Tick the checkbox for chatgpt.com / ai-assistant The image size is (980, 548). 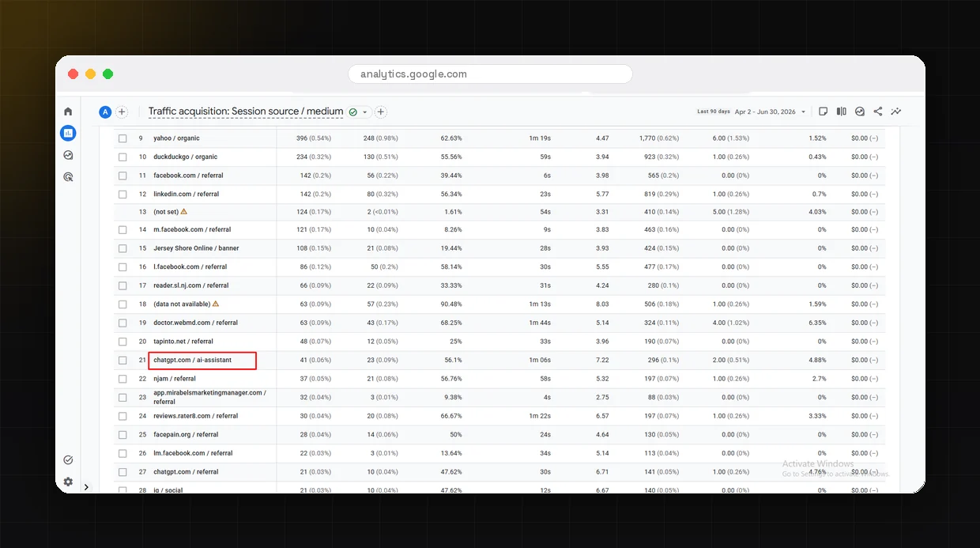coord(122,360)
